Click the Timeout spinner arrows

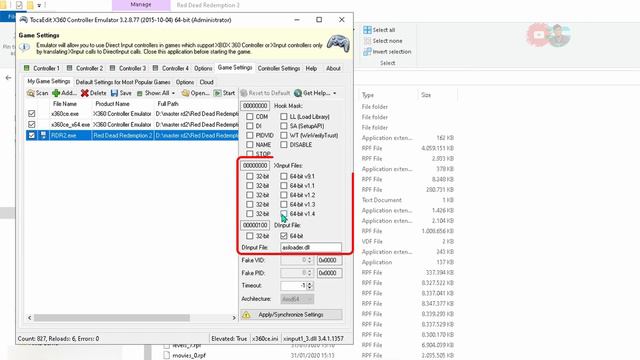pyautogui.click(x=310, y=286)
